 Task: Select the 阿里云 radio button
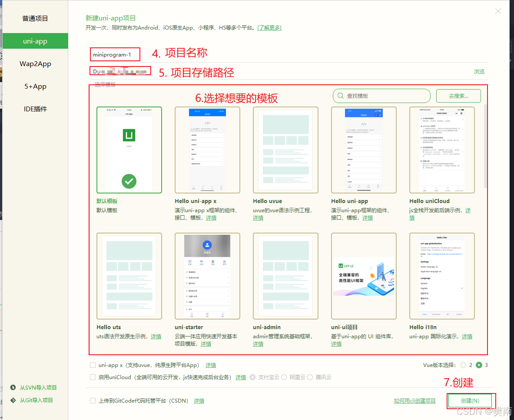[x=284, y=377]
